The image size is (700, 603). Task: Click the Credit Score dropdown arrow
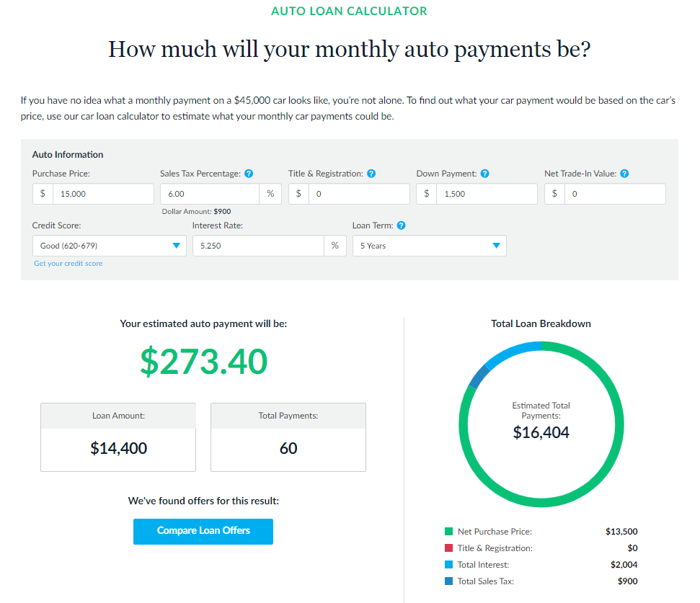[x=177, y=246]
